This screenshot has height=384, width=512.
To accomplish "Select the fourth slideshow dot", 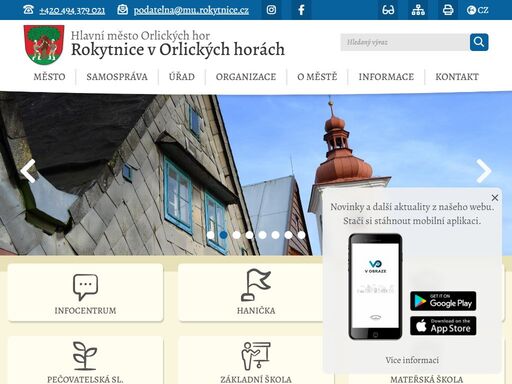I will 250,235.
